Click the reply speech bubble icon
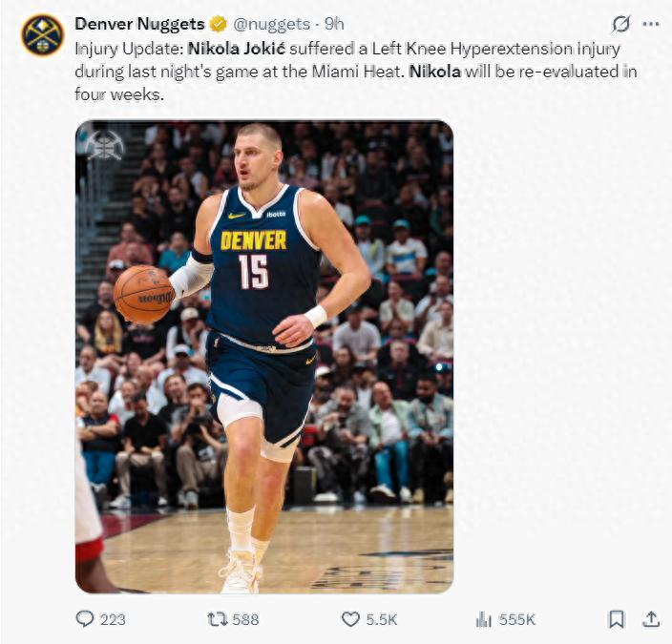This screenshot has height=644, width=672. pyautogui.click(x=85, y=619)
